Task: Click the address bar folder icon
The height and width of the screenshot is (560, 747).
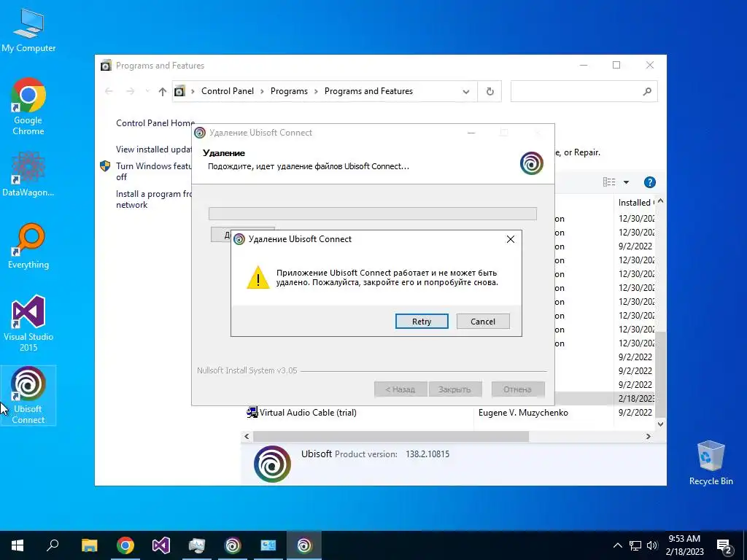Action: point(179,91)
